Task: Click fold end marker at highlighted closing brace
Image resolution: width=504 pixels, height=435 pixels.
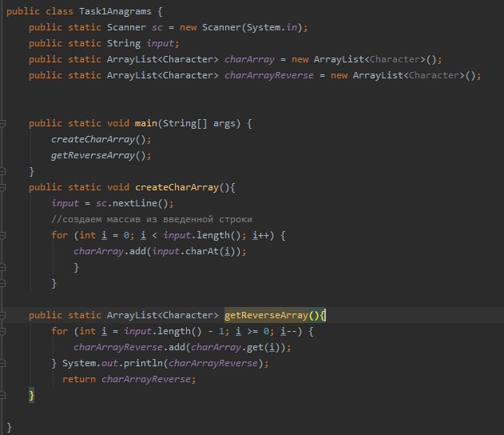Action: pyautogui.click(x=2, y=395)
